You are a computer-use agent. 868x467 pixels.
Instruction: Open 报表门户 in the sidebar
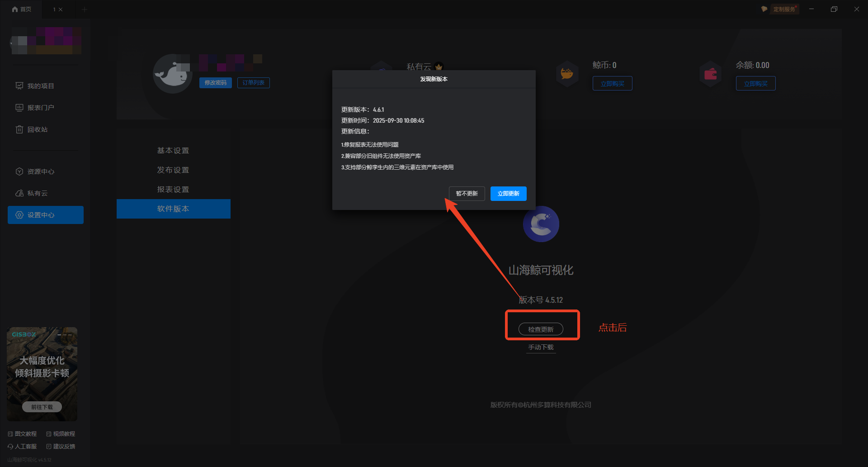point(40,108)
